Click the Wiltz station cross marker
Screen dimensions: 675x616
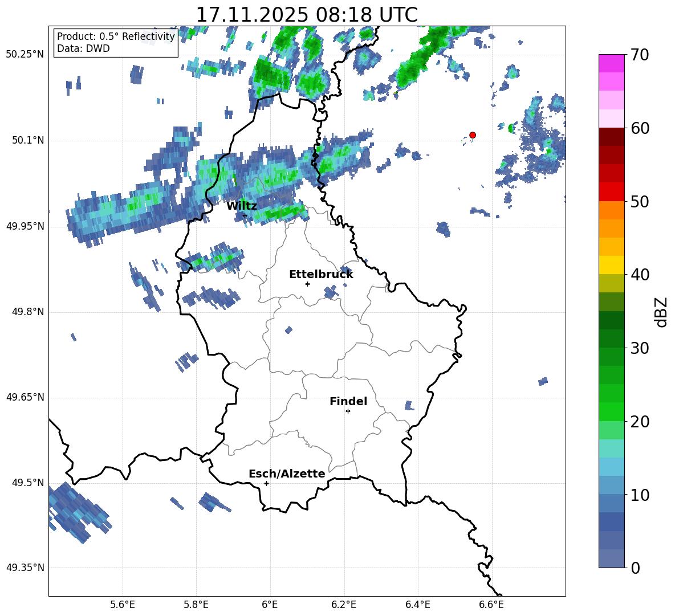[245, 215]
